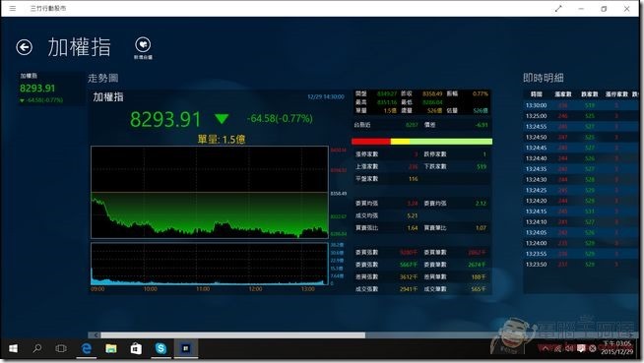
Task: Click red segment of advance-decline bar
Action: click(x=371, y=142)
